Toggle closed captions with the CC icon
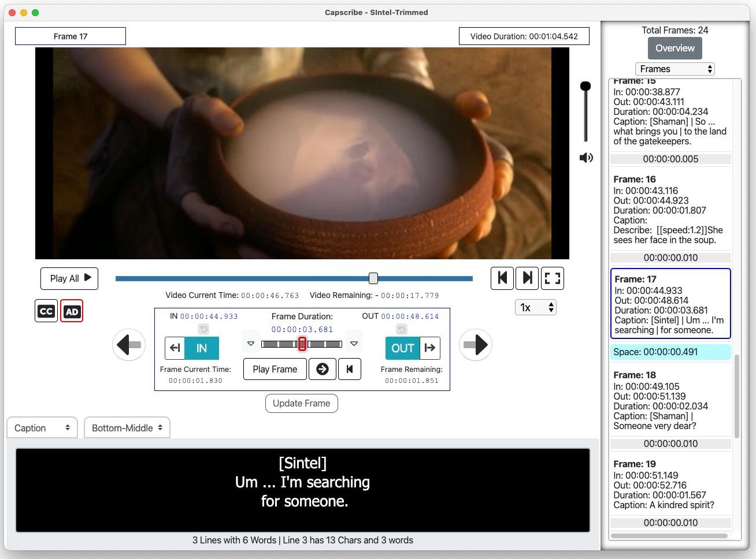The image size is (756, 559). click(x=46, y=311)
